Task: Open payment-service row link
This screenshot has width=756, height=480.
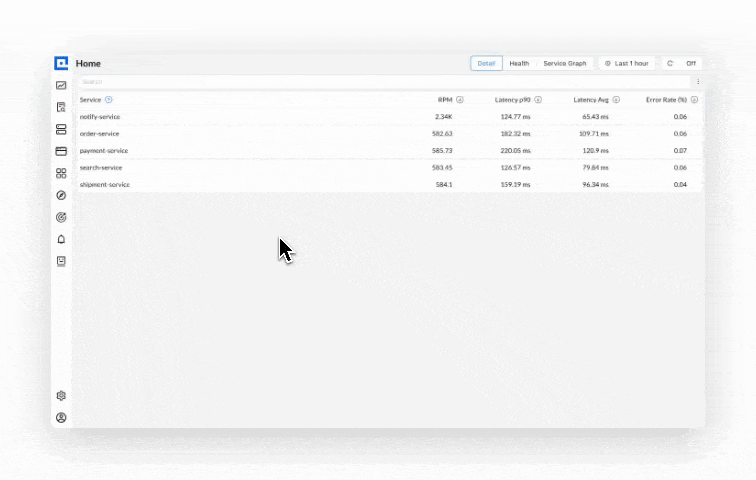Action: coord(104,150)
